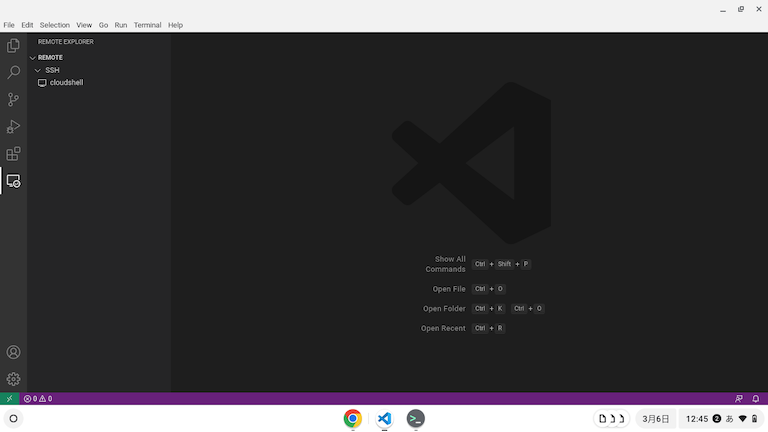Select the cloudshell SSH host

click(66, 83)
